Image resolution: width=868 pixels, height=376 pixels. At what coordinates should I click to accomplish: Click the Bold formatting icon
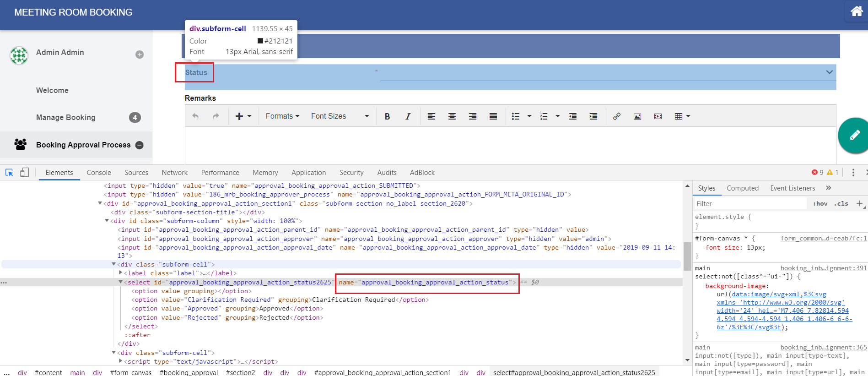click(x=387, y=116)
